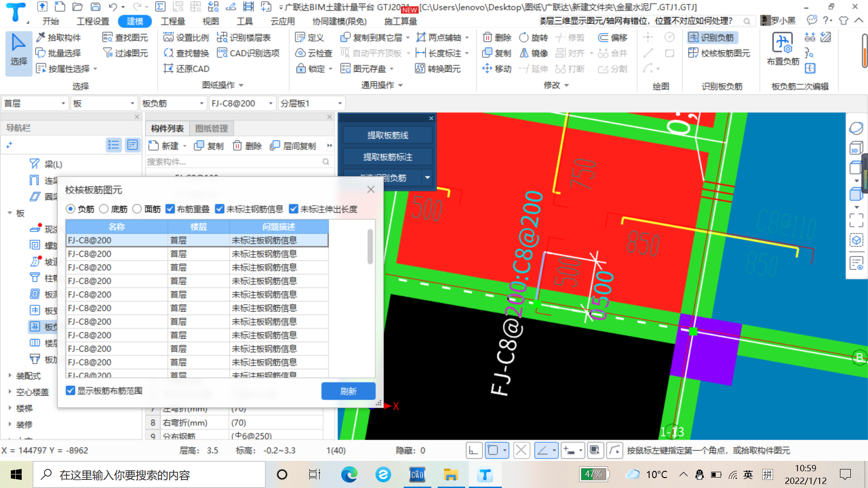Click the 识别负筋 tool
Screen dimensions: 868x488
[x=712, y=38]
